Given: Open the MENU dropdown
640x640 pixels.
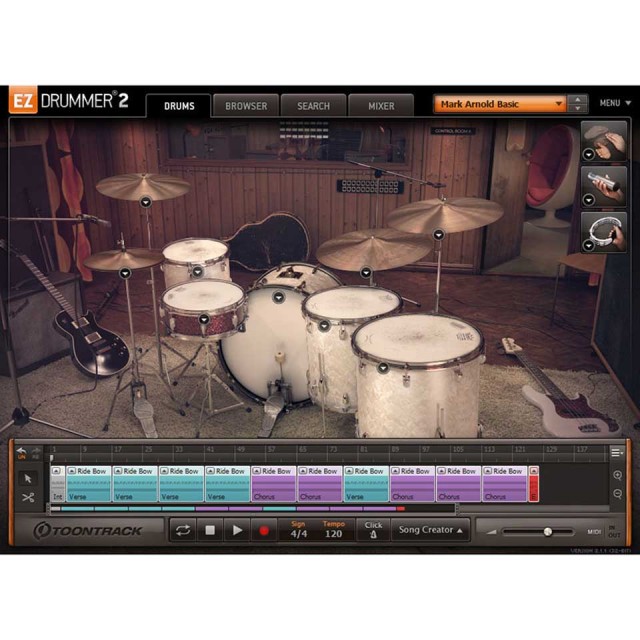Looking at the screenshot, I should tap(615, 103).
